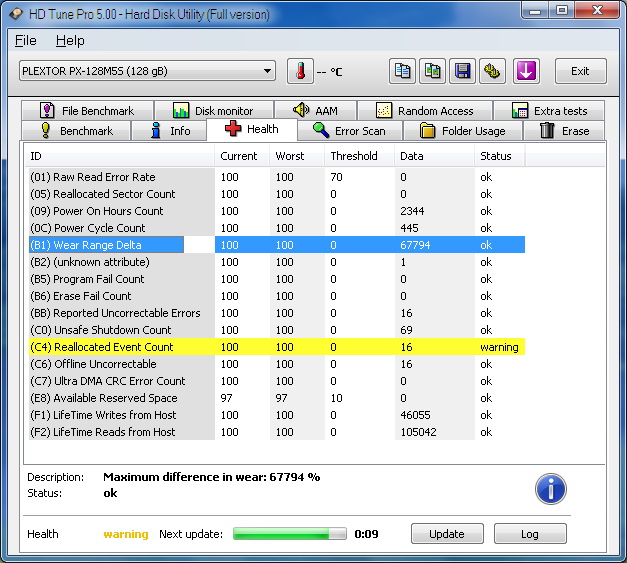
Task: Click the Next update progress bar
Action: click(x=290, y=534)
